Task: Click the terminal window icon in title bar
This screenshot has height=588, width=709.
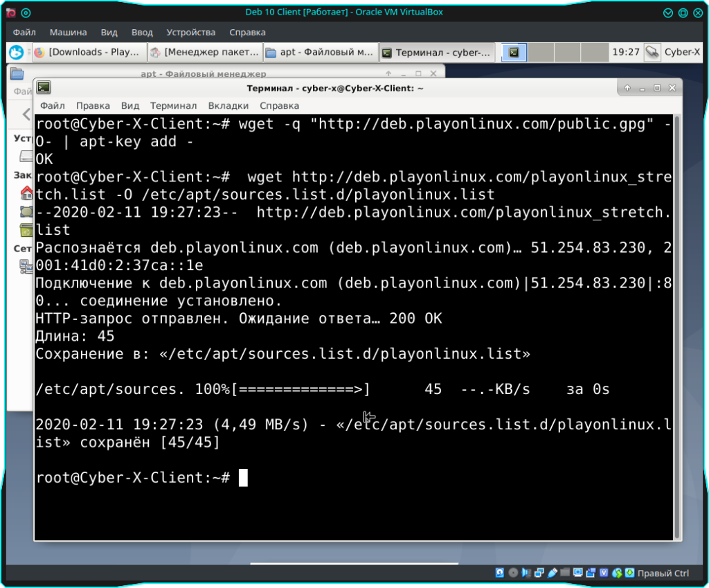Action: click(x=44, y=88)
